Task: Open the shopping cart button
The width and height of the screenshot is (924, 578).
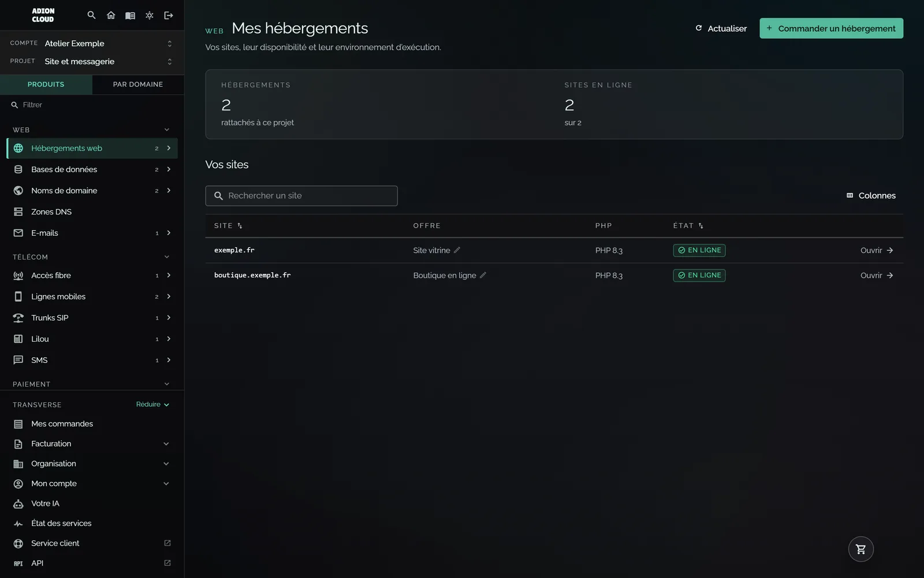Action: click(860, 549)
